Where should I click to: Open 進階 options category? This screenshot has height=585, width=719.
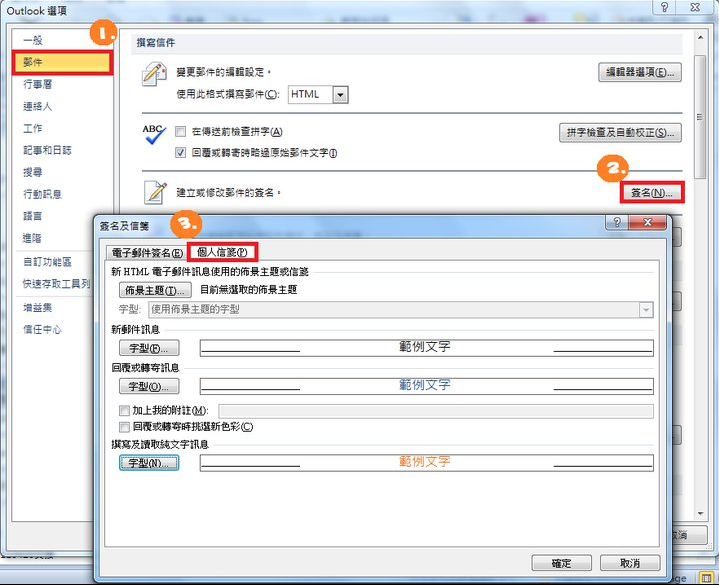tap(33, 238)
